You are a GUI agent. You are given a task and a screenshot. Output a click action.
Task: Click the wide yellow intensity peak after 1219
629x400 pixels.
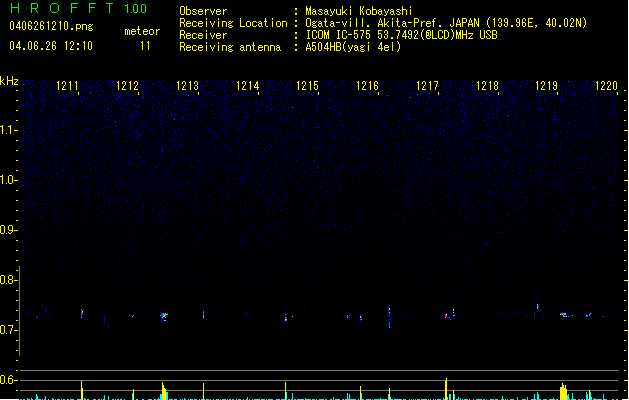coord(564,392)
